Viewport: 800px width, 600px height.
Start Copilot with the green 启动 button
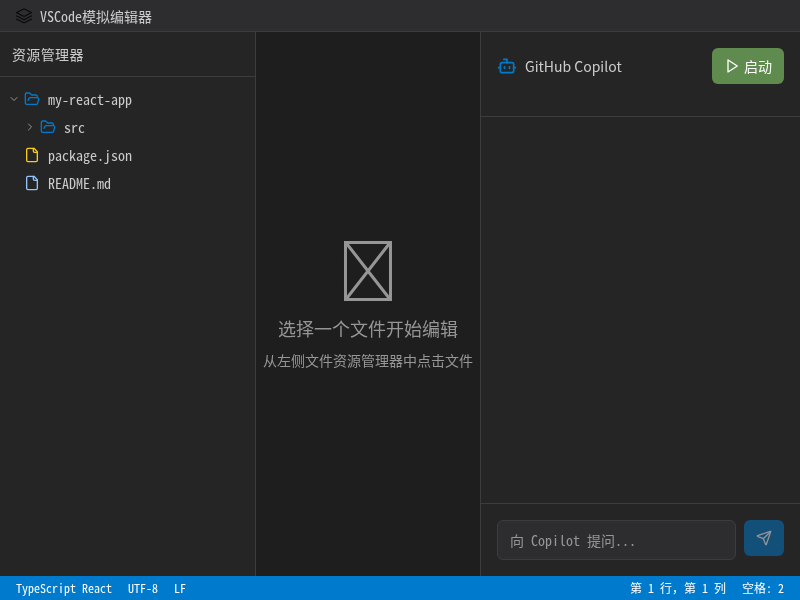coord(748,66)
